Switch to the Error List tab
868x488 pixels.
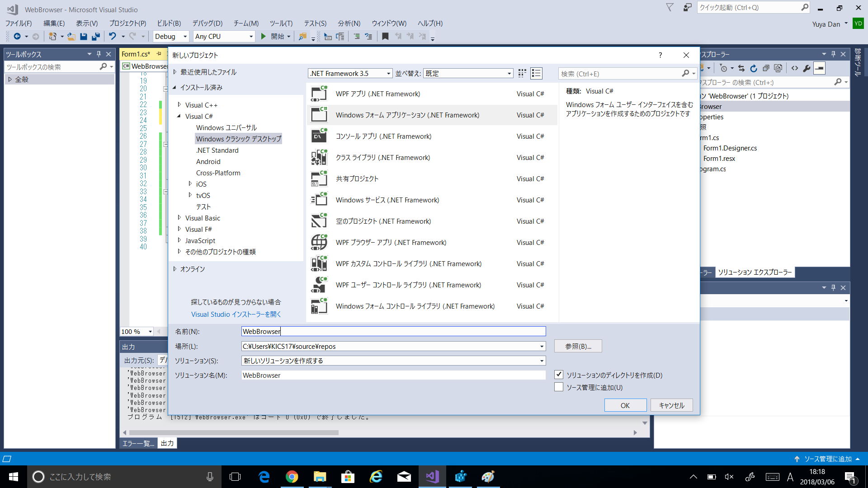(138, 443)
